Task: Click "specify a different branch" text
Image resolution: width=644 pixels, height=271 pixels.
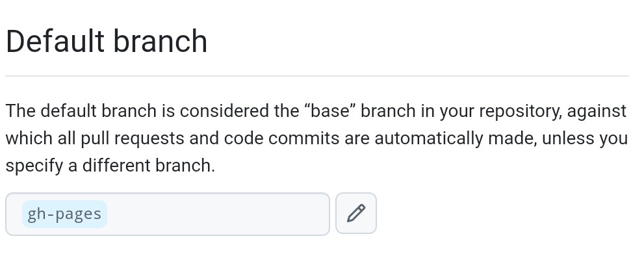Action: point(110,166)
